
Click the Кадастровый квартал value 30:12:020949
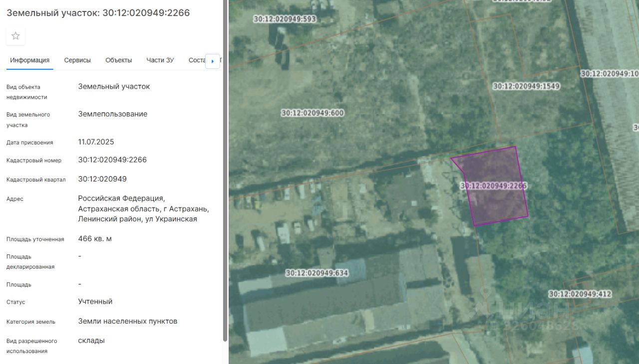pyautogui.click(x=102, y=179)
